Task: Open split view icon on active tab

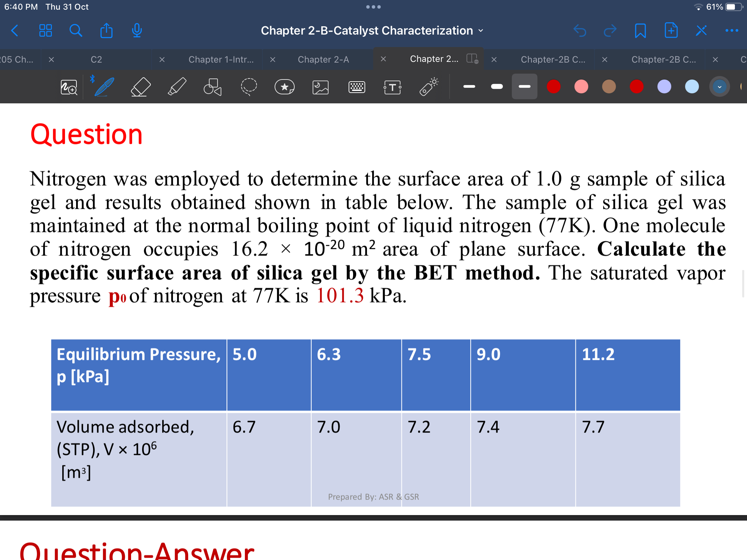Action: [472, 58]
